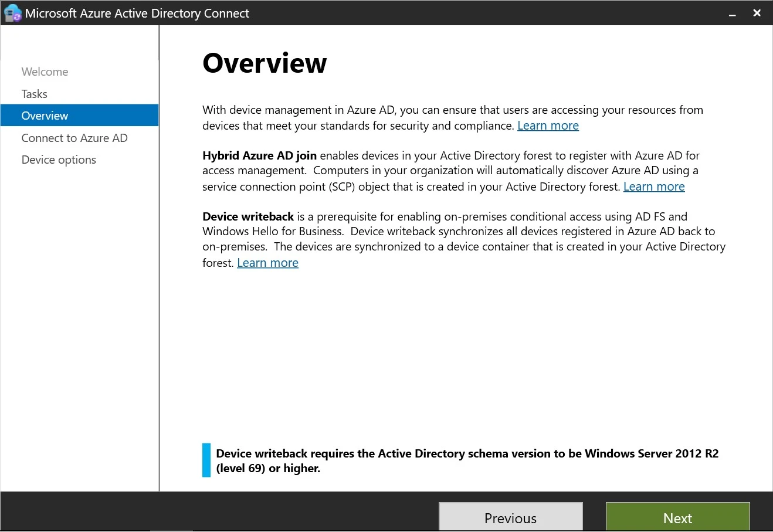Click the Next button

click(x=677, y=517)
